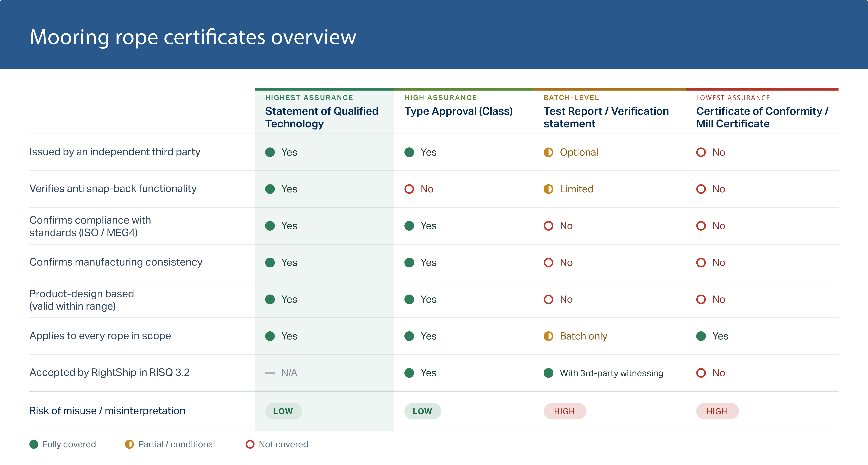This screenshot has height=465, width=868.
Task: Click the green dot for Product-design based under Type Approval
Action: (x=409, y=299)
